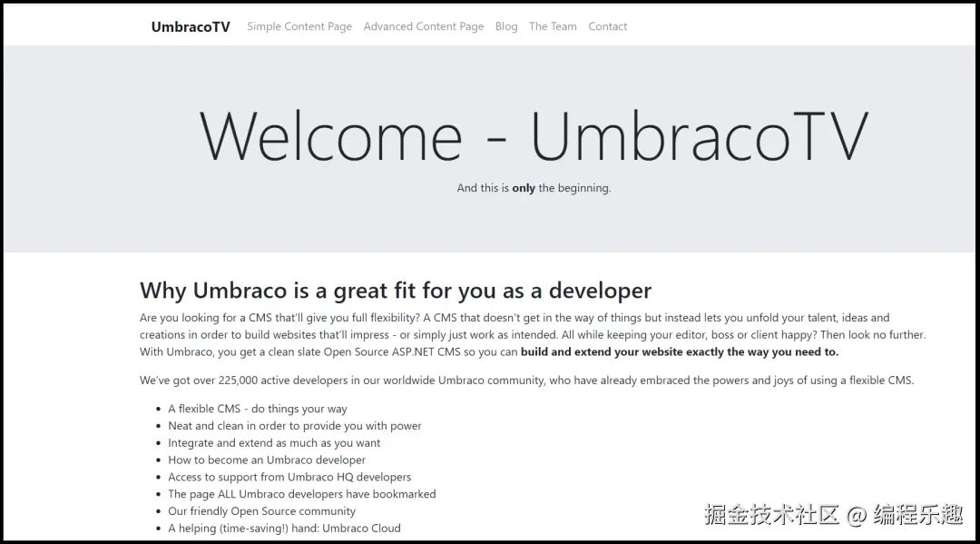Click the 'And this is only the beginning' subtitle
The image size is (980, 544).
[x=534, y=188]
